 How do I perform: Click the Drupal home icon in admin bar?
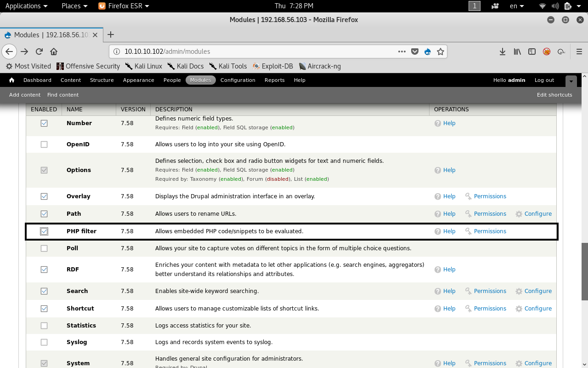click(11, 80)
